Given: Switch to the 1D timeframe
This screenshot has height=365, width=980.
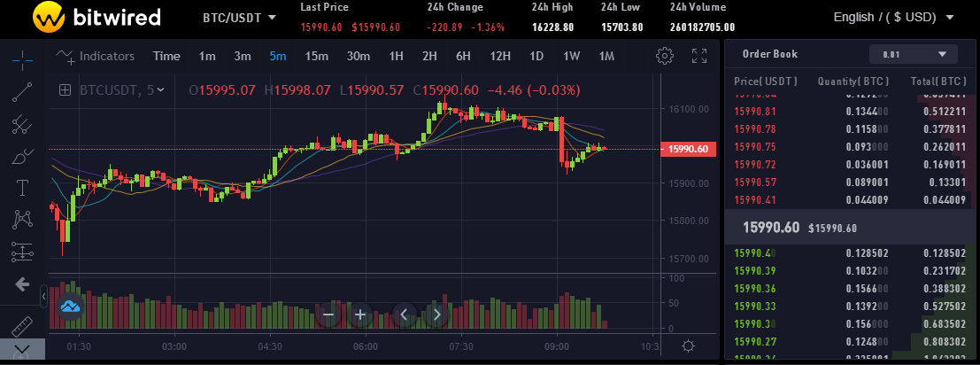Looking at the screenshot, I should click(x=536, y=56).
